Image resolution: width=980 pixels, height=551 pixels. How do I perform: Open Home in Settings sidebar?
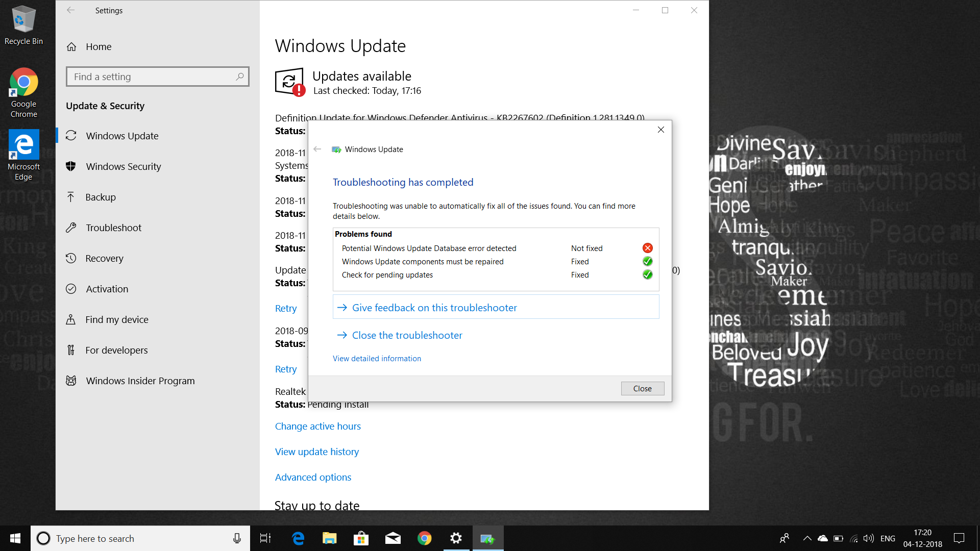click(99, 46)
